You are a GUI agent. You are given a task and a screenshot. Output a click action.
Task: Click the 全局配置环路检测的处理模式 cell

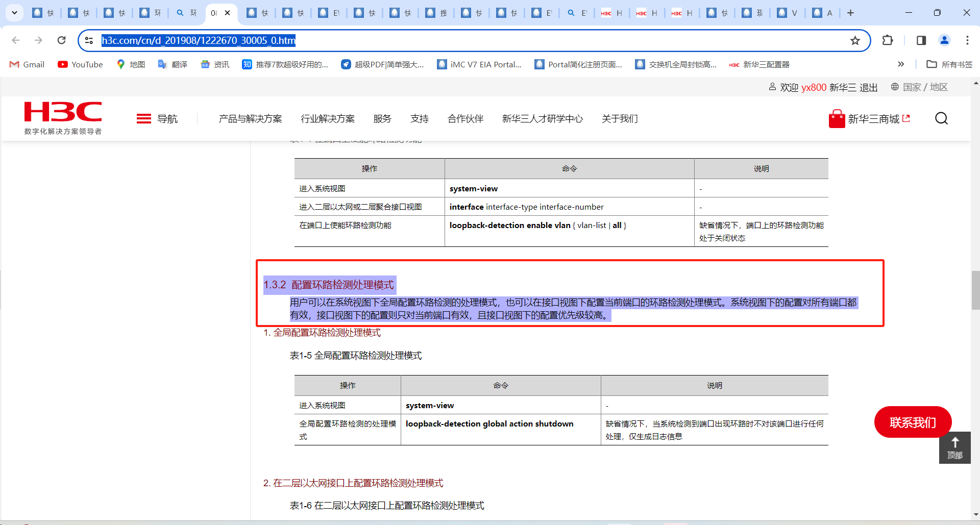(348, 430)
